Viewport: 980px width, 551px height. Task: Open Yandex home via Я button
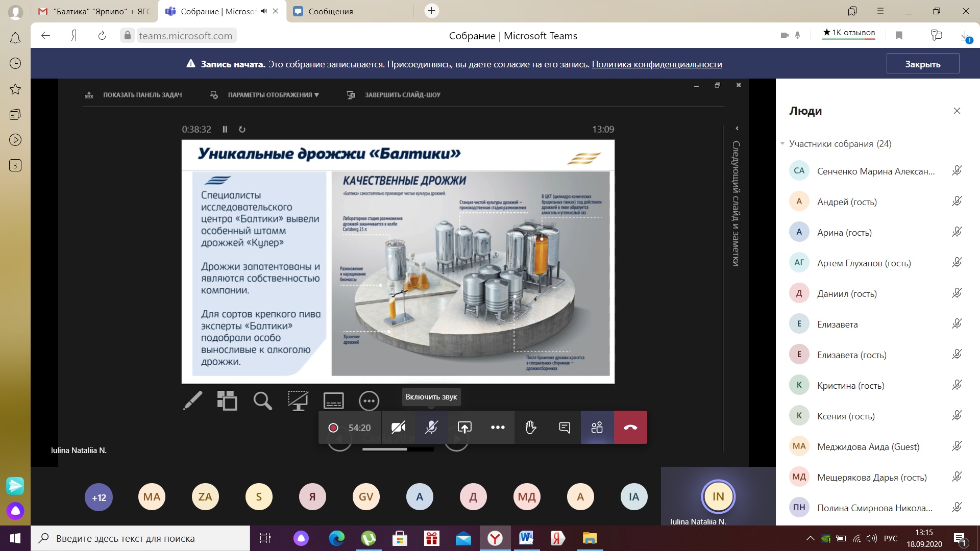74,35
